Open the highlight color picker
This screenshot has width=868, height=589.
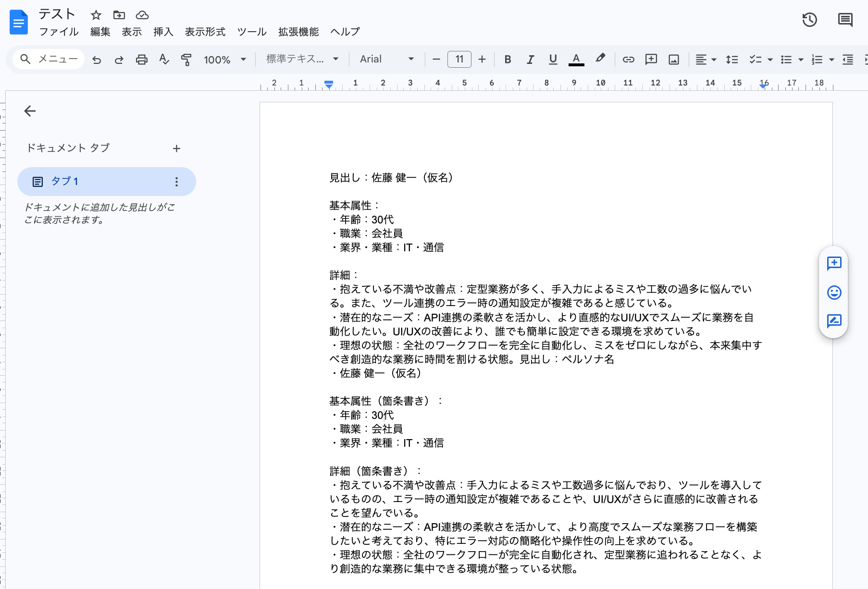pos(600,59)
